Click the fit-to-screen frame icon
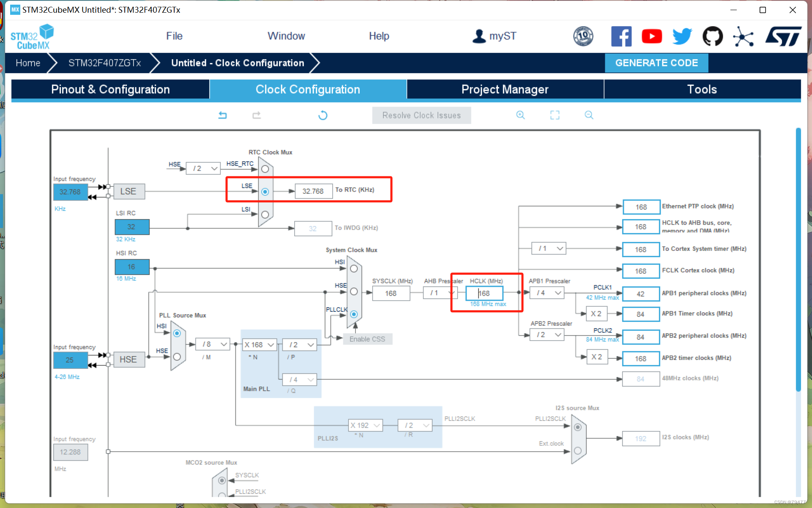Viewport: 812px width, 508px height. click(x=555, y=115)
